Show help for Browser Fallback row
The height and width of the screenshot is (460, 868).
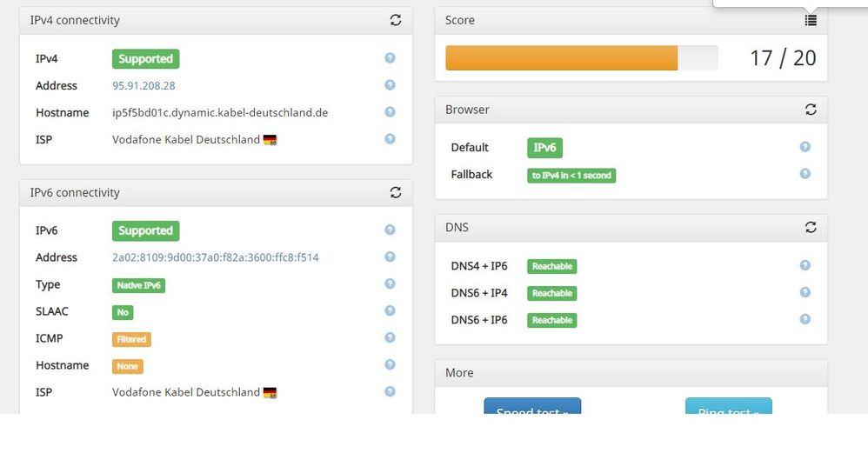coord(805,174)
